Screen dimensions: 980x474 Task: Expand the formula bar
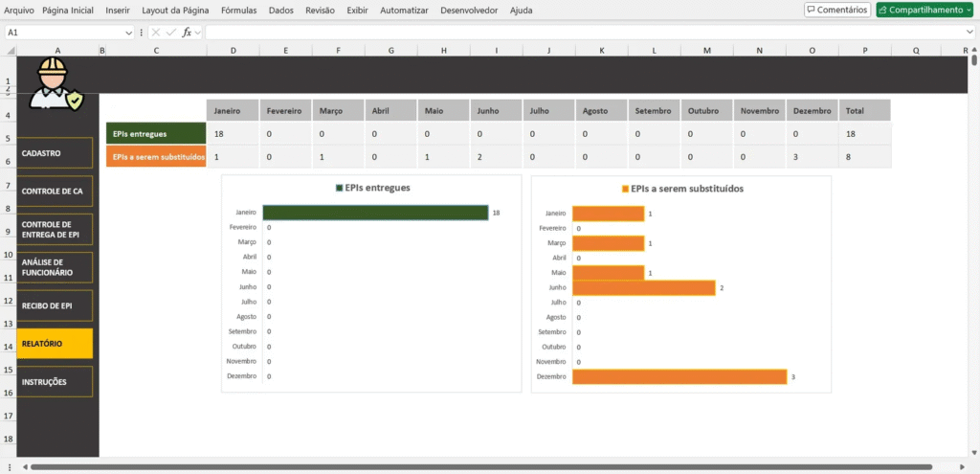coord(969,33)
